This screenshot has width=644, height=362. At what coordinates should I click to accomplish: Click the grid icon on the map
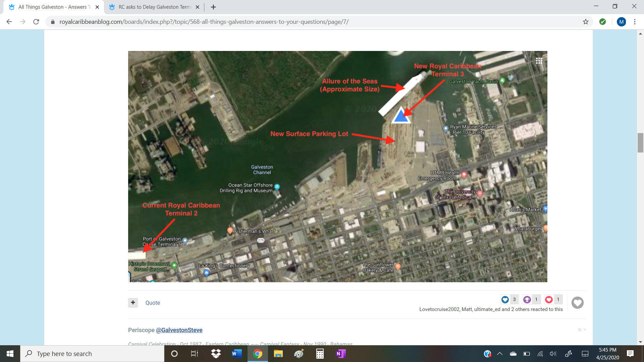(x=539, y=61)
